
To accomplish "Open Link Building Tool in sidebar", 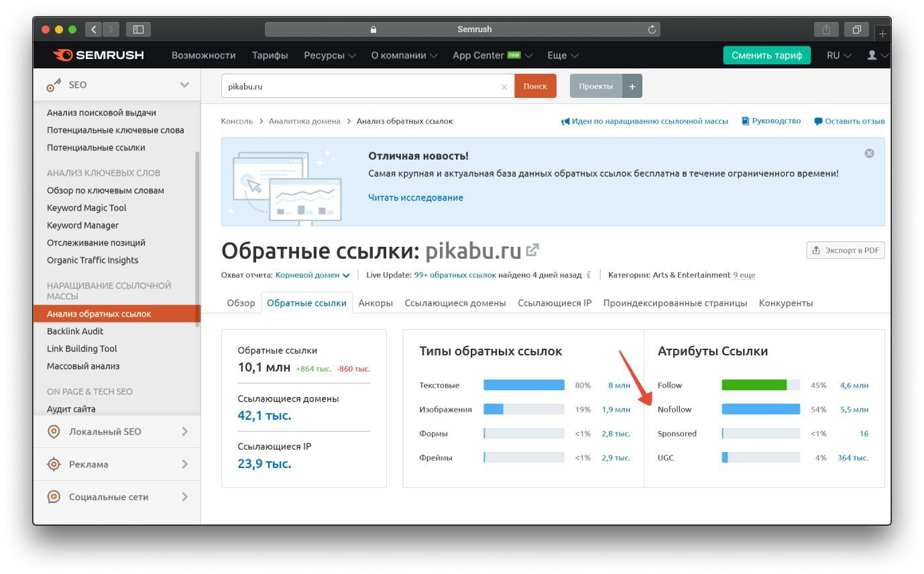I will (x=82, y=349).
